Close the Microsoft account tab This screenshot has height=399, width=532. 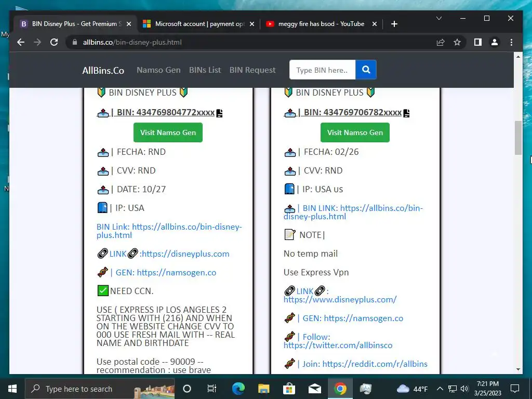(x=252, y=24)
